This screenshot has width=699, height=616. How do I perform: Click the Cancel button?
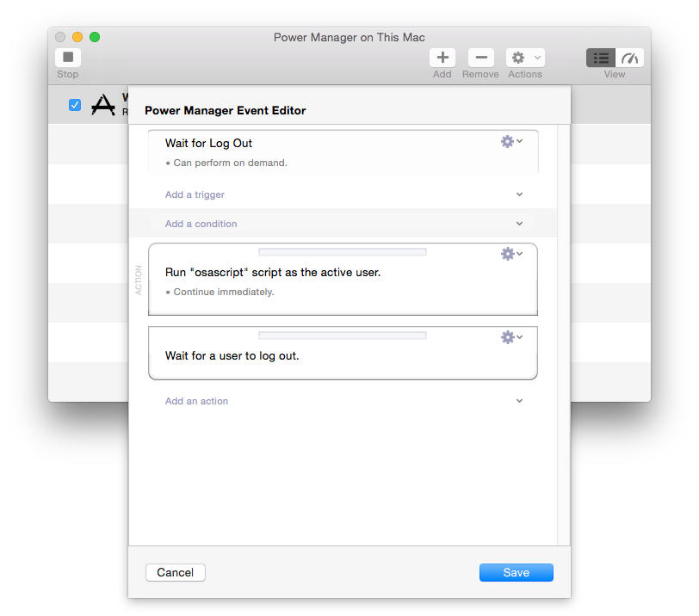click(176, 572)
